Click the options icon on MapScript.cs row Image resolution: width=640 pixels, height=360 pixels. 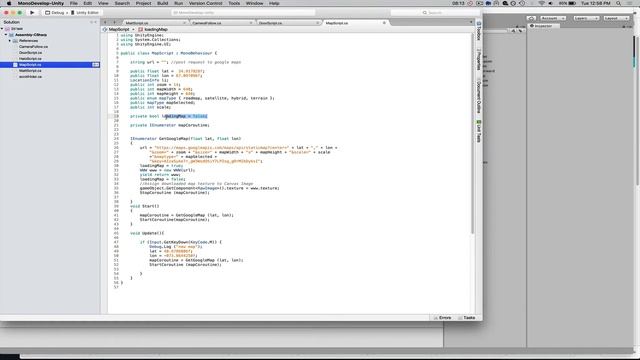pyautogui.click(x=96, y=64)
